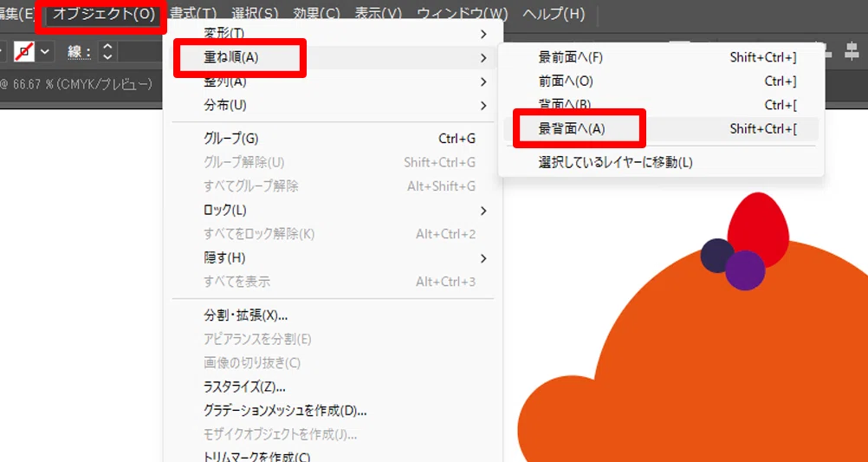Select 最前面へ(F) in submenu
This screenshot has height=462, width=868.
point(662,57)
